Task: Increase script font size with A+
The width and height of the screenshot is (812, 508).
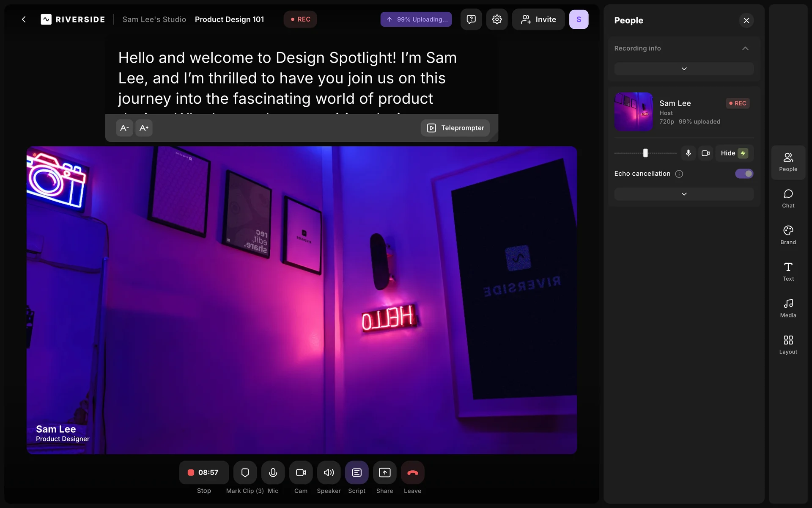Action: point(144,128)
